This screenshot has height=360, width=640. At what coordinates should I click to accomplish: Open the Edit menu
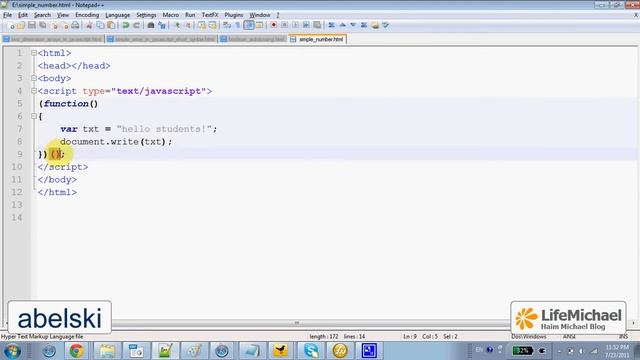click(23, 15)
